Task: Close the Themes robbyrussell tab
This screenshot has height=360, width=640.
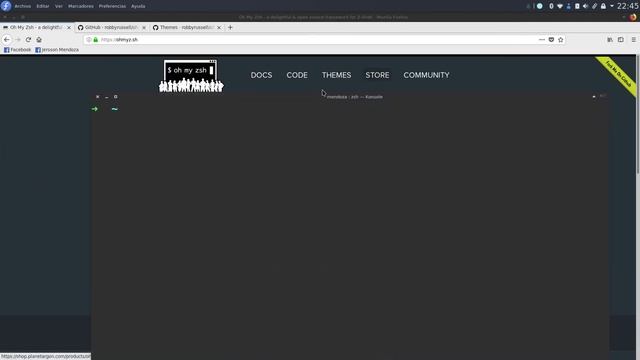Action: (x=219, y=27)
